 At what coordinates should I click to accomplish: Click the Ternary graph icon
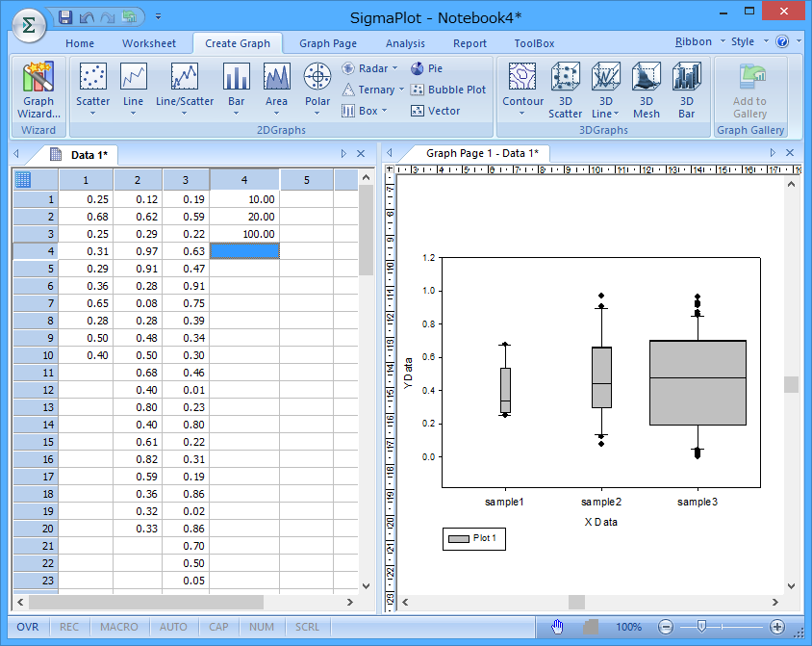click(348, 90)
